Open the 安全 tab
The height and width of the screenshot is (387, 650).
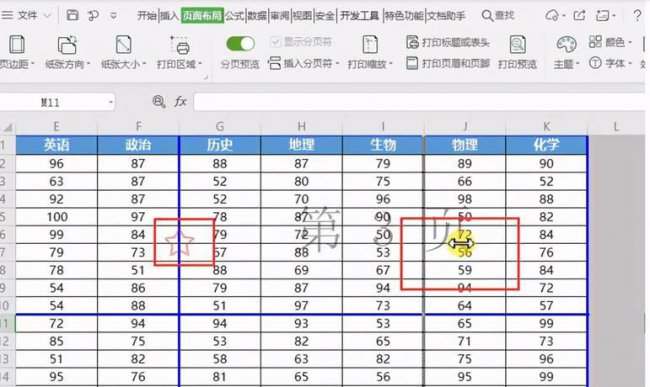point(325,16)
